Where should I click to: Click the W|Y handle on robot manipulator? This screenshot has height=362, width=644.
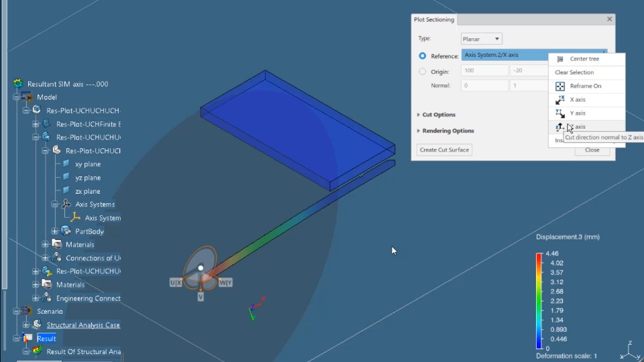[225, 282]
